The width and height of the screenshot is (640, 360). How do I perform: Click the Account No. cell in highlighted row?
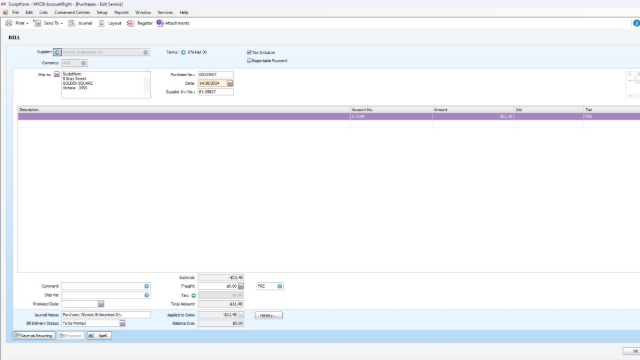(x=391, y=117)
